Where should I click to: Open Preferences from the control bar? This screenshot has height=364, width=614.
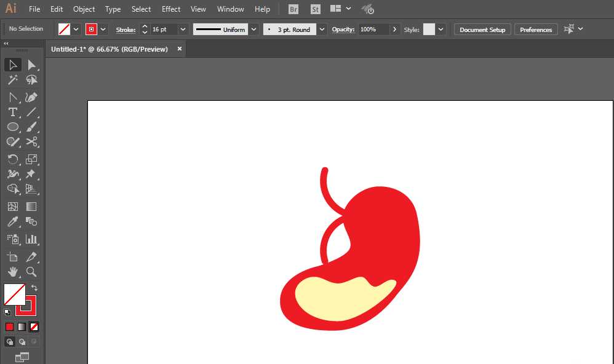[x=536, y=29]
